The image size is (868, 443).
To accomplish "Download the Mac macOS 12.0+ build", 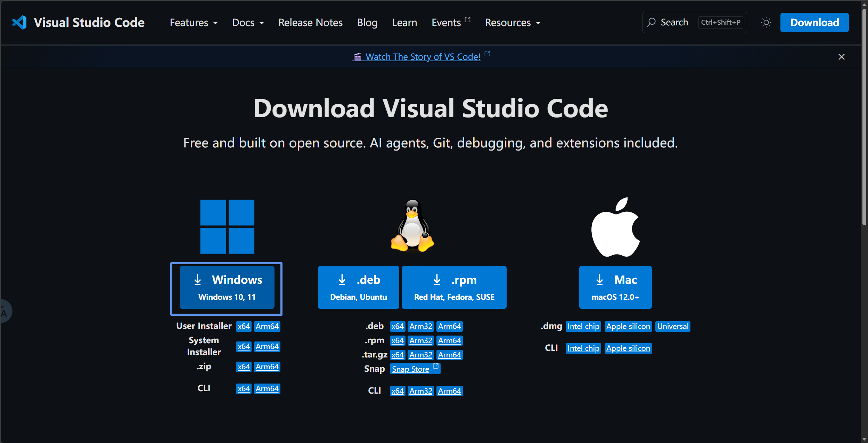I will [615, 287].
